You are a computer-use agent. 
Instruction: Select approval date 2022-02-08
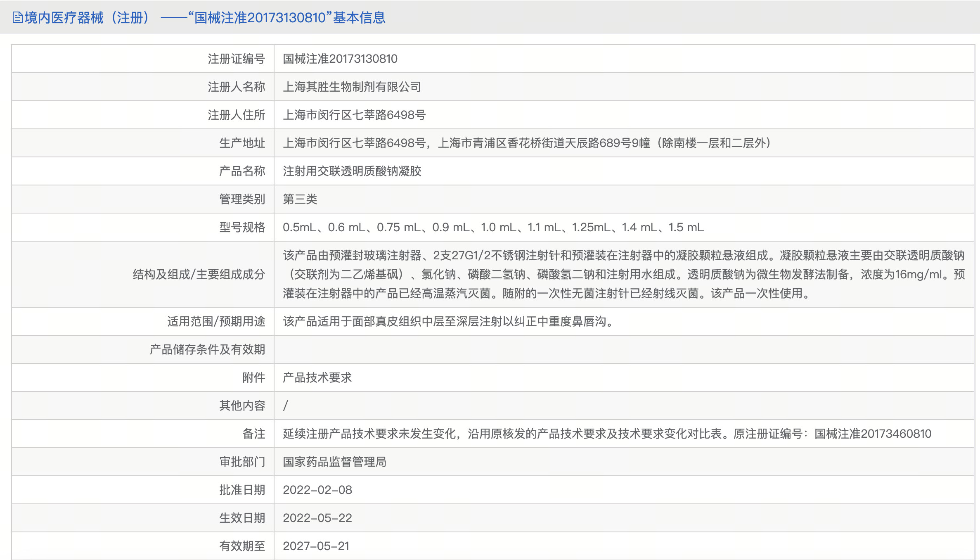pyautogui.click(x=317, y=490)
